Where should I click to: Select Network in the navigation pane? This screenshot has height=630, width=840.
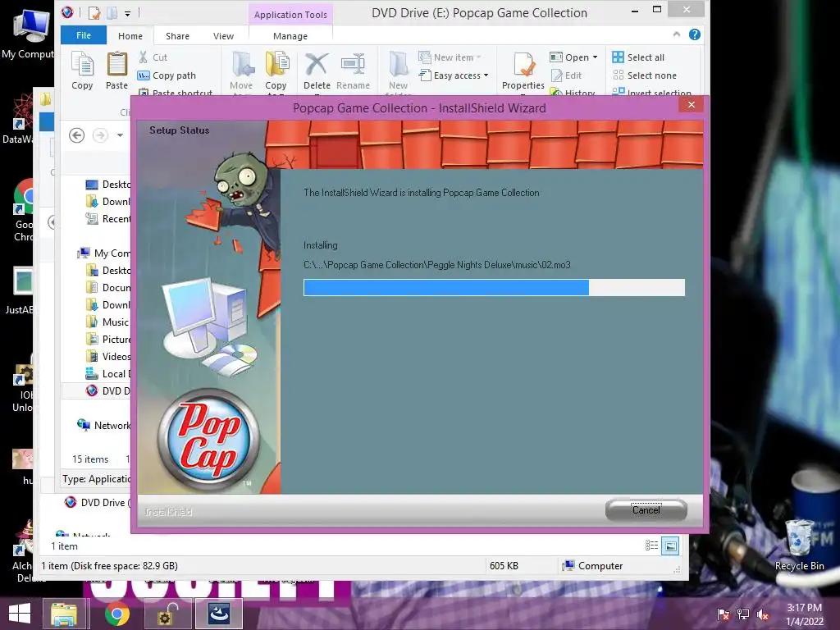pyautogui.click(x=104, y=426)
